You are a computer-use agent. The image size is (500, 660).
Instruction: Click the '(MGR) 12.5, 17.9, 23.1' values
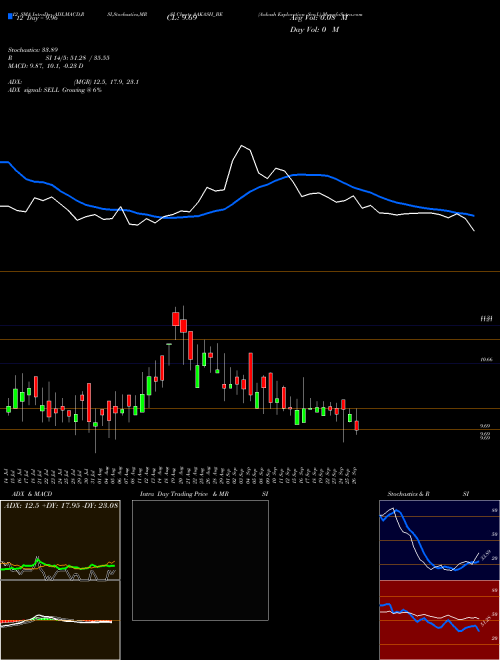coord(106,82)
